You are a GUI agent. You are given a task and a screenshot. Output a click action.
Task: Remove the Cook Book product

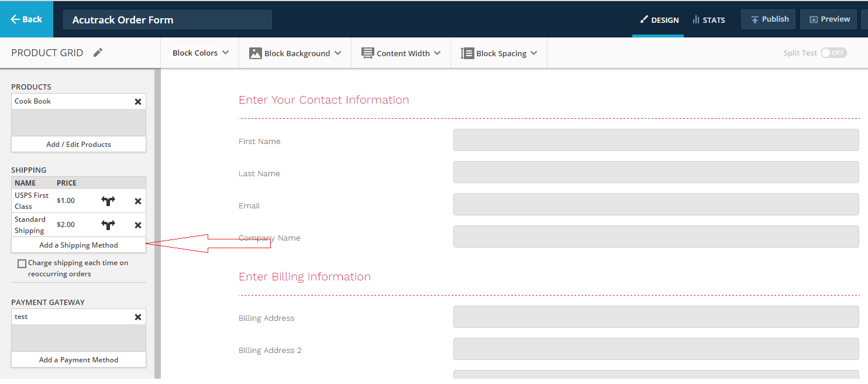(138, 101)
